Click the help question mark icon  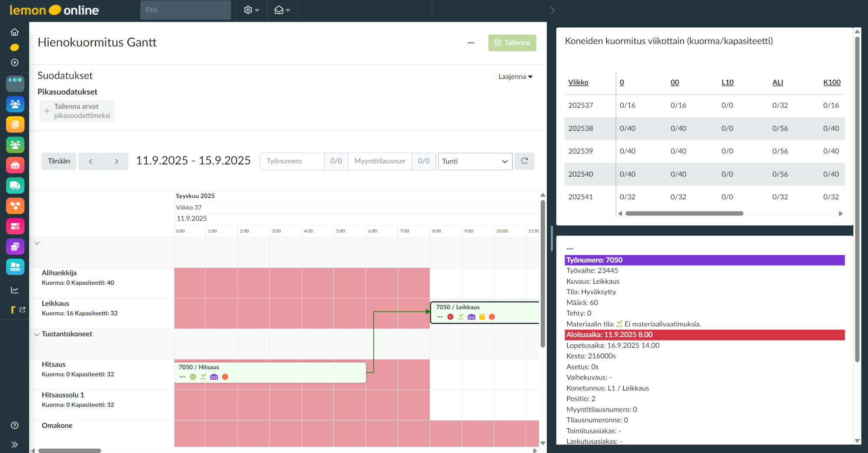click(x=15, y=425)
